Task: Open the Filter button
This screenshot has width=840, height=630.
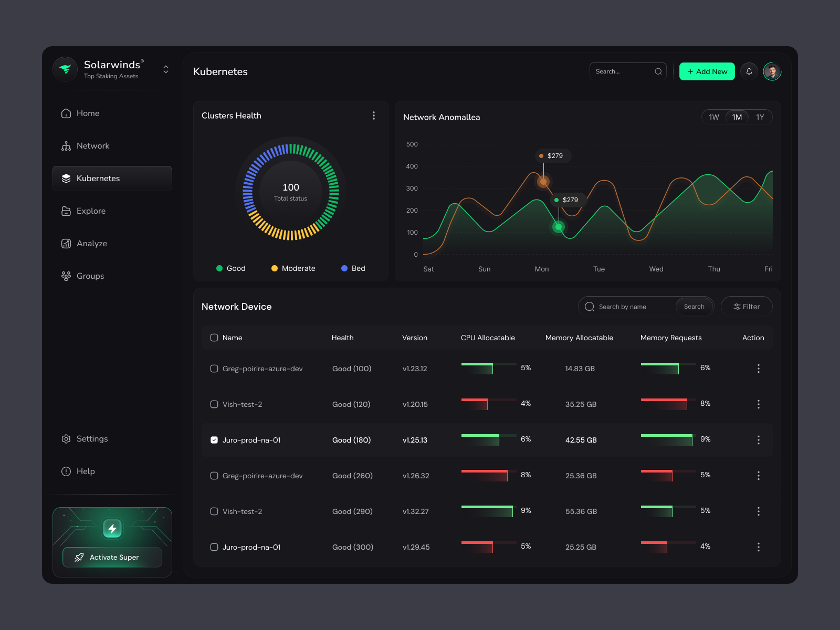Action: coord(747,307)
